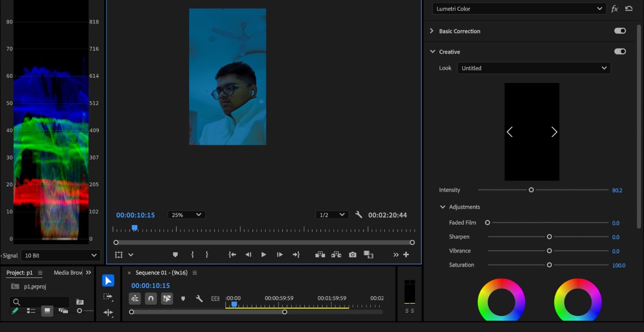Image resolution: width=644 pixels, height=332 pixels.
Task: Close the Sequence 01 tab
Action: click(x=129, y=273)
